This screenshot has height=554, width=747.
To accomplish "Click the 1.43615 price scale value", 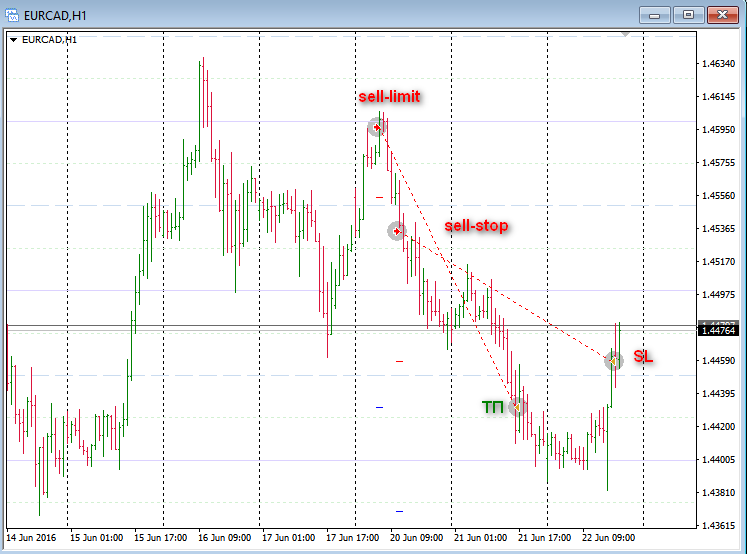I will point(718,525).
